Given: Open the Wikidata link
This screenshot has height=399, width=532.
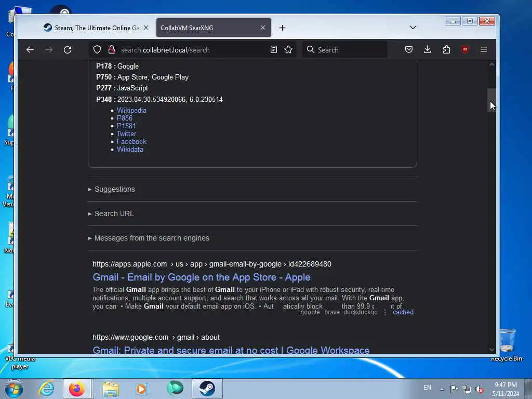Looking at the screenshot, I should [130, 149].
